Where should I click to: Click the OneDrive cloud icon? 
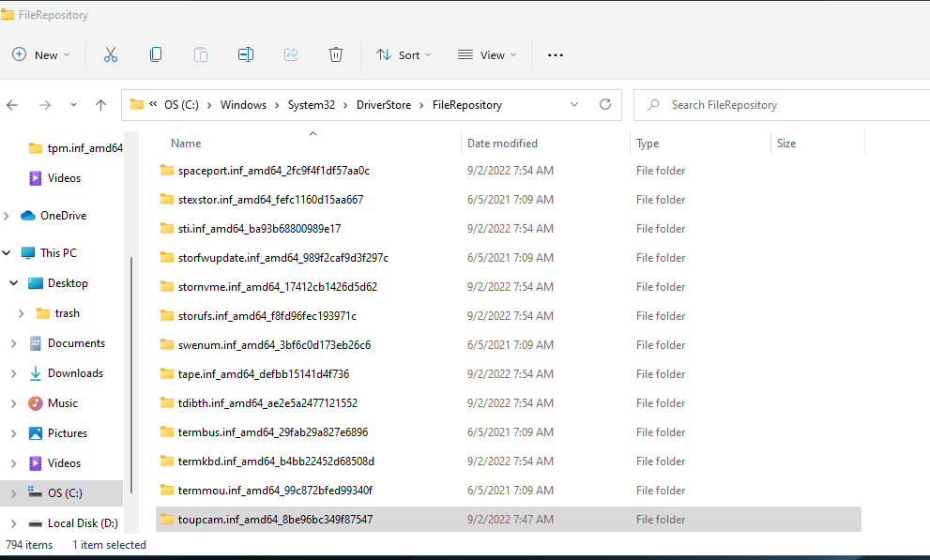[28, 216]
